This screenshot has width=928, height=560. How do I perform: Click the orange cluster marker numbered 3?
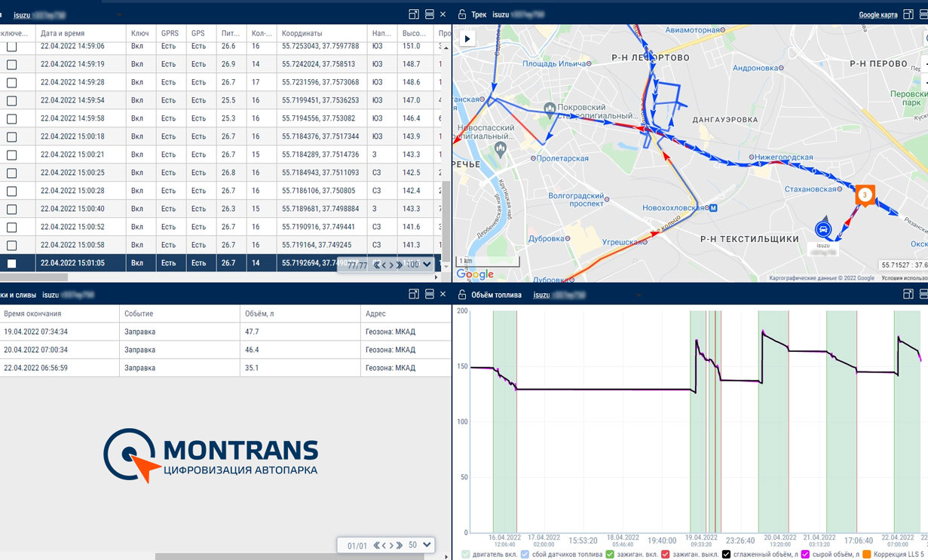coord(865,195)
